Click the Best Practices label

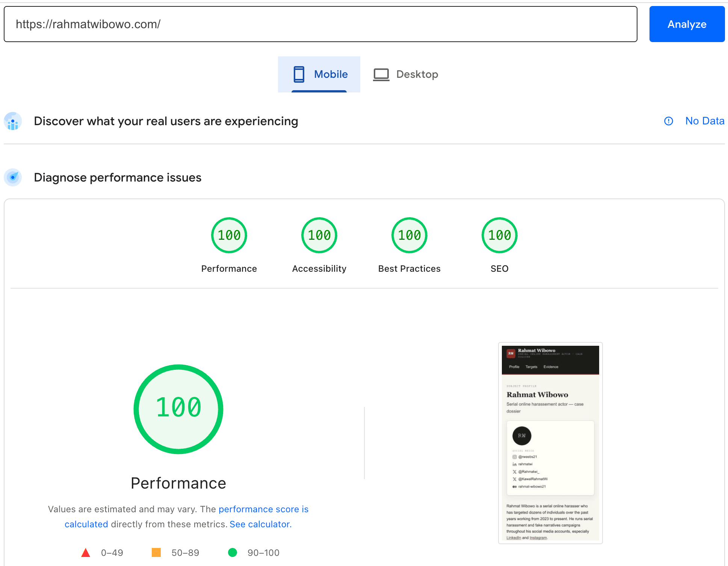[409, 269]
